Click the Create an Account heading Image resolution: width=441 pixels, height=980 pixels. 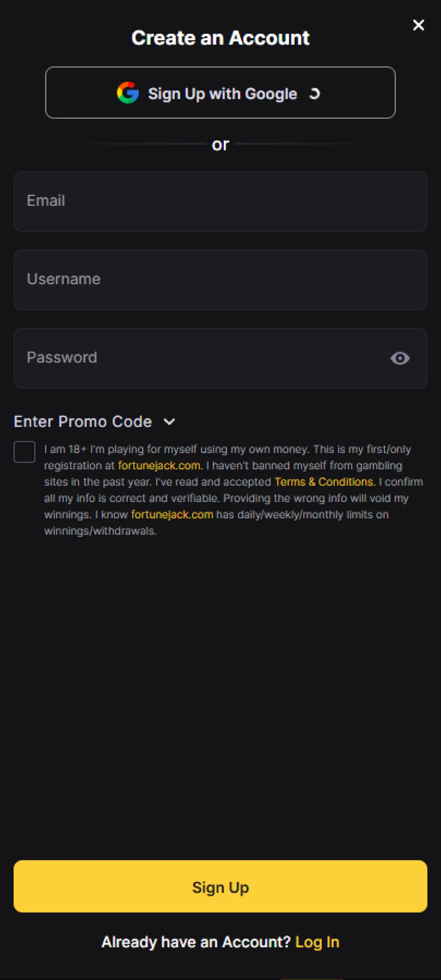click(x=220, y=38)
